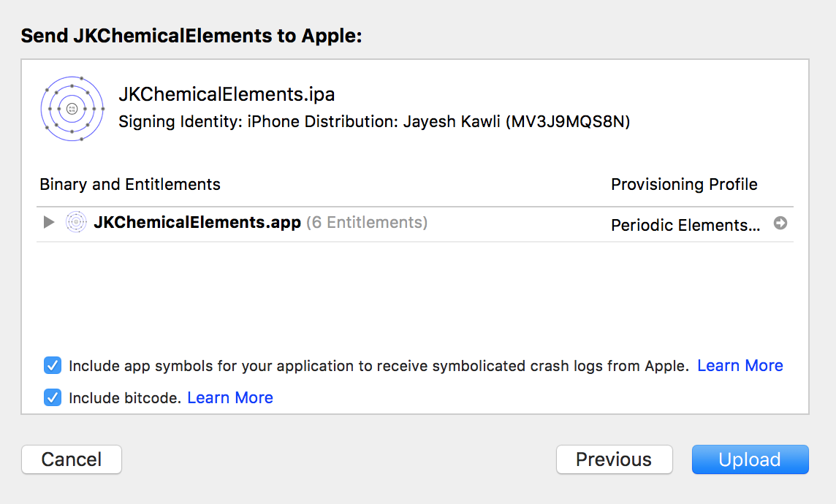Uncheck the Include bitcode checkbox
The height and width of the screenshot is (504, 836).
click(53, 397)
